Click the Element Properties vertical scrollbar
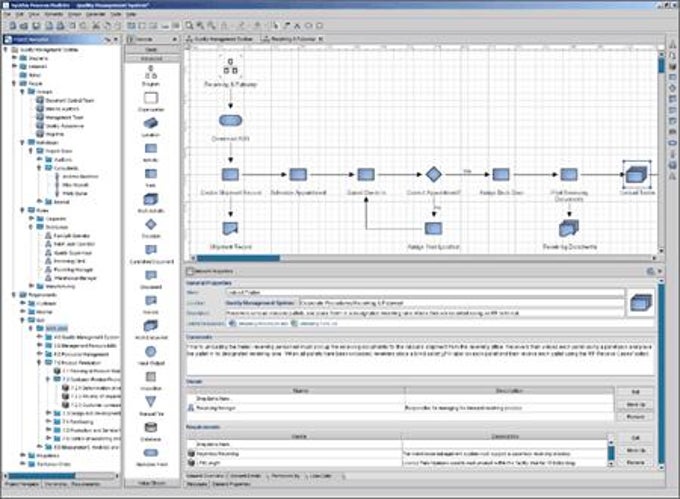This screenshot has width=680, height=499. click(661, 373)
